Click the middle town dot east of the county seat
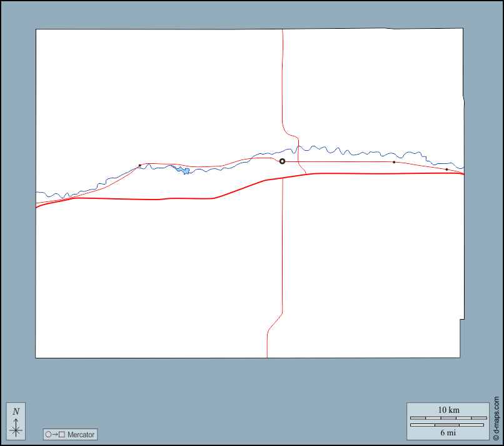 pyautogui.click(x=394, y=162)
